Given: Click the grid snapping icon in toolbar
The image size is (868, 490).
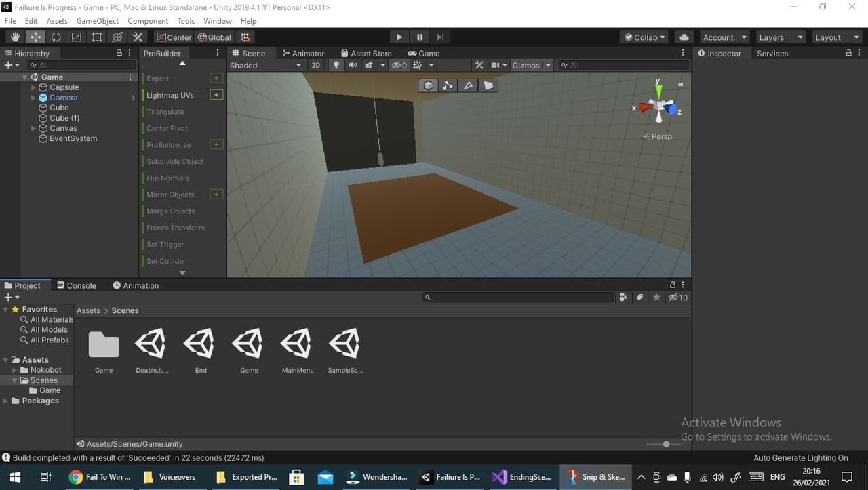Looking at the screenshot, I should pos(245,37).
